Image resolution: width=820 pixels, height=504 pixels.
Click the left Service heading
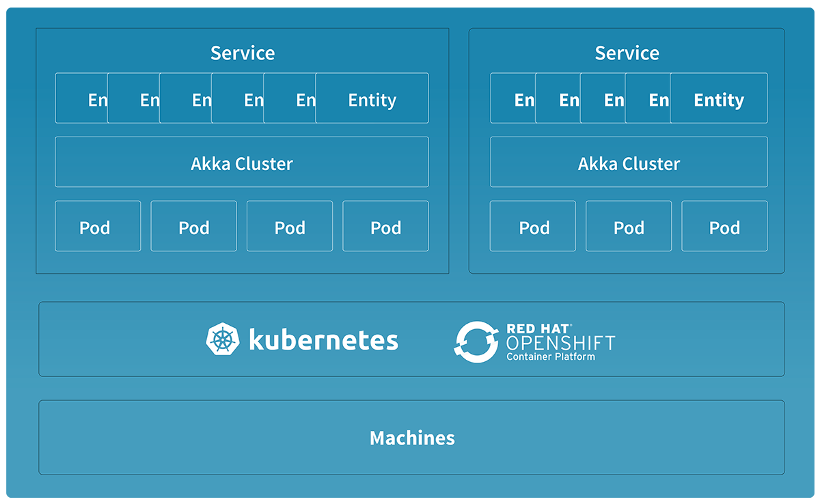243,53
